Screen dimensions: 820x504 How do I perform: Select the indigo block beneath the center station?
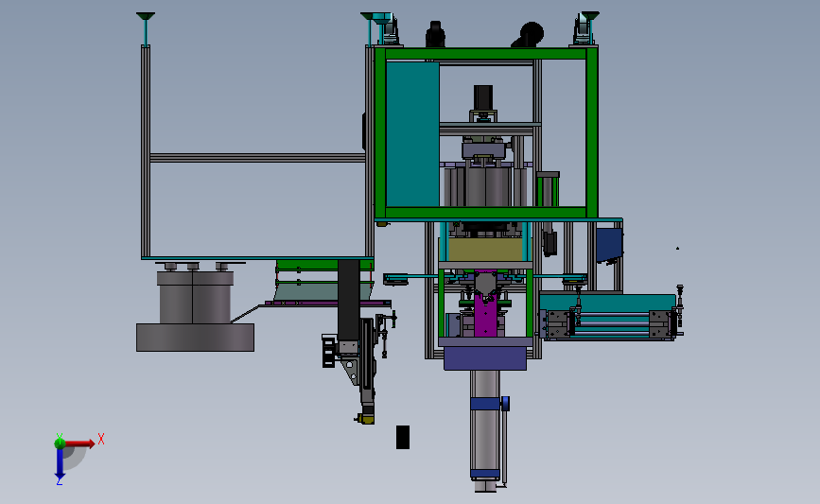pyautogui.click(x=485, y=358)
